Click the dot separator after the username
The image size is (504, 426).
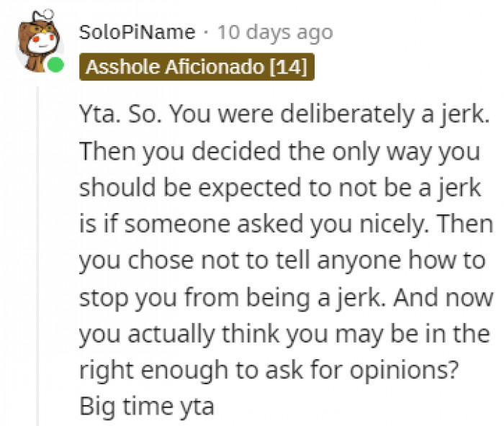[206, 32]
